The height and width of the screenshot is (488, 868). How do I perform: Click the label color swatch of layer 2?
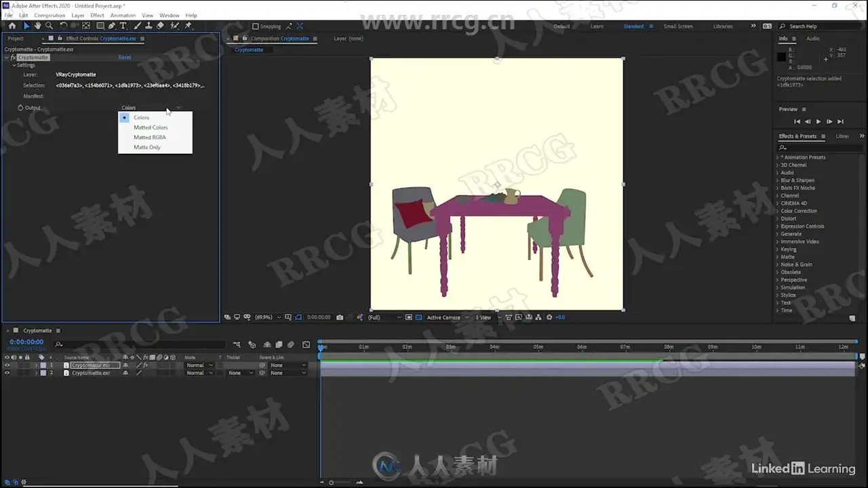point(43,373)
